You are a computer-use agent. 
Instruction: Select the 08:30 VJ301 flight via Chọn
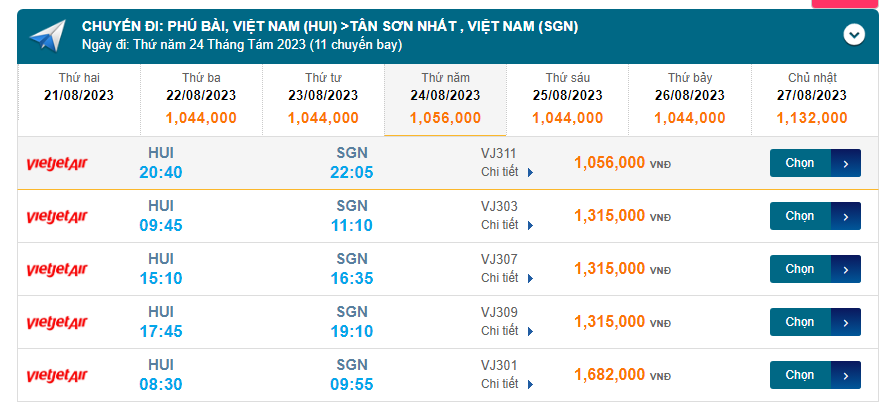point(814,375)
